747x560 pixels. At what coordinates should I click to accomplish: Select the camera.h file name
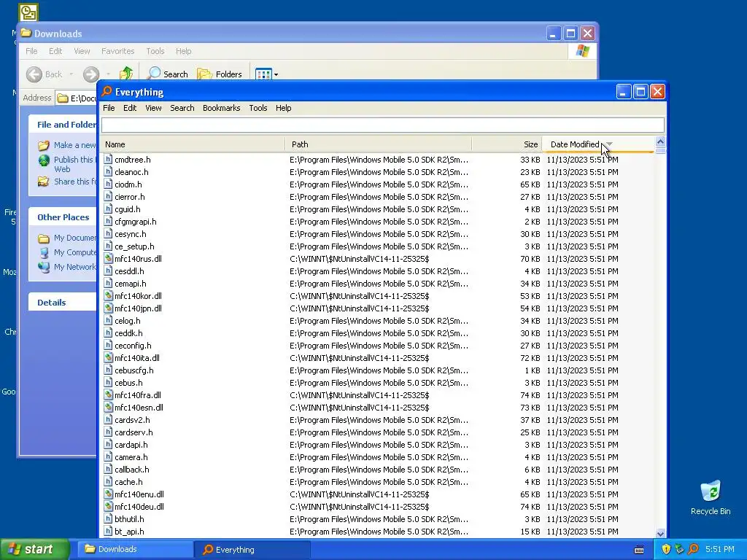(x=131, y=456)
